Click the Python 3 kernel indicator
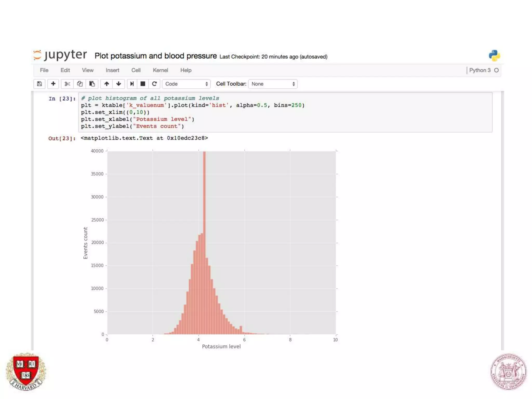Screen dimensions: 532x399 (480, 70)
